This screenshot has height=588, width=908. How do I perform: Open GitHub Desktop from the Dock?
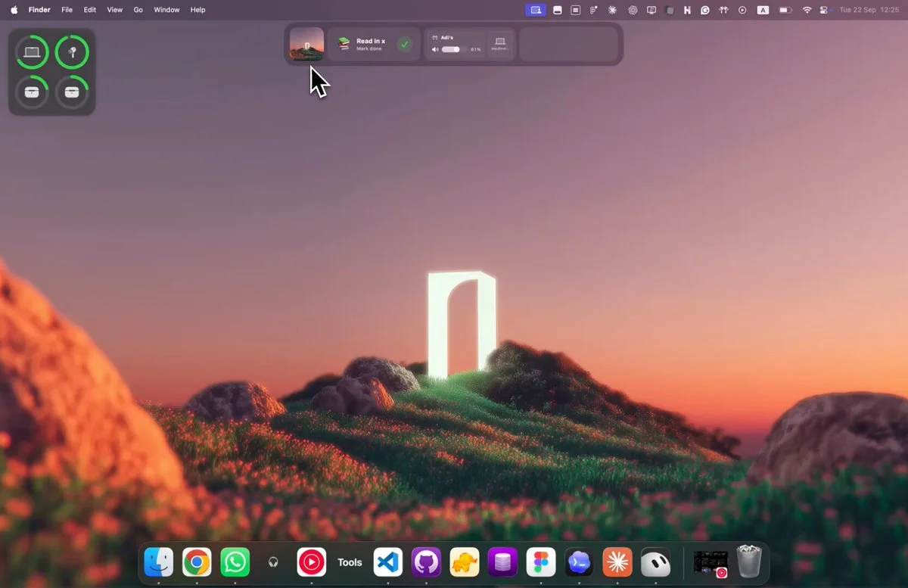tap(426, 562)
